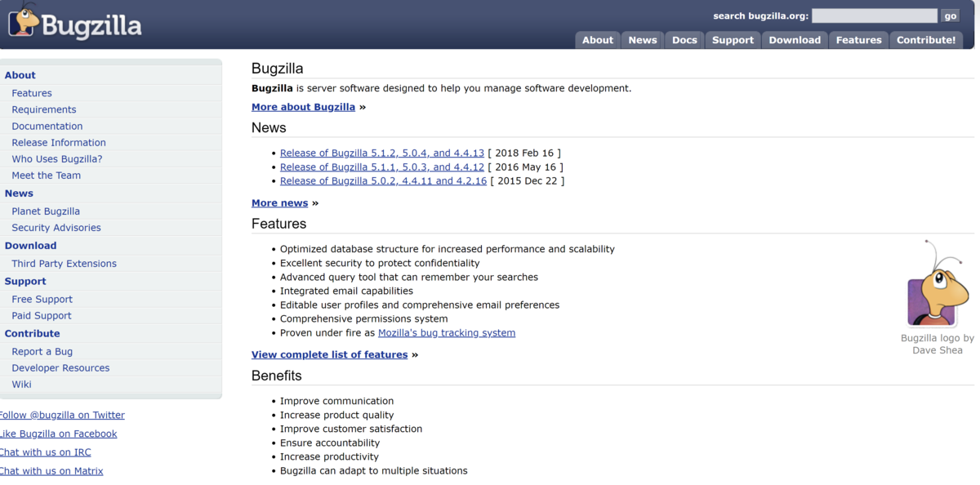Click the Bugzilla logo in the header
This screenshot has height=485, width=980.
coord(75,22)
